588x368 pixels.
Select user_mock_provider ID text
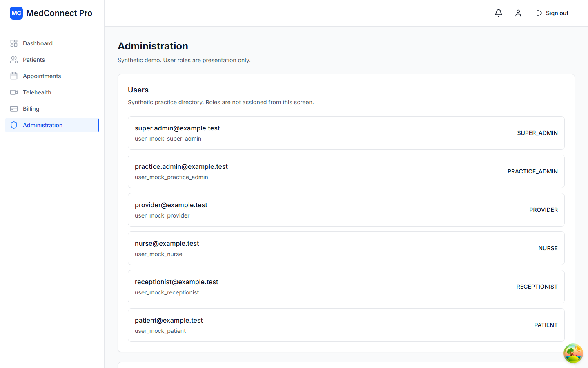162,215
